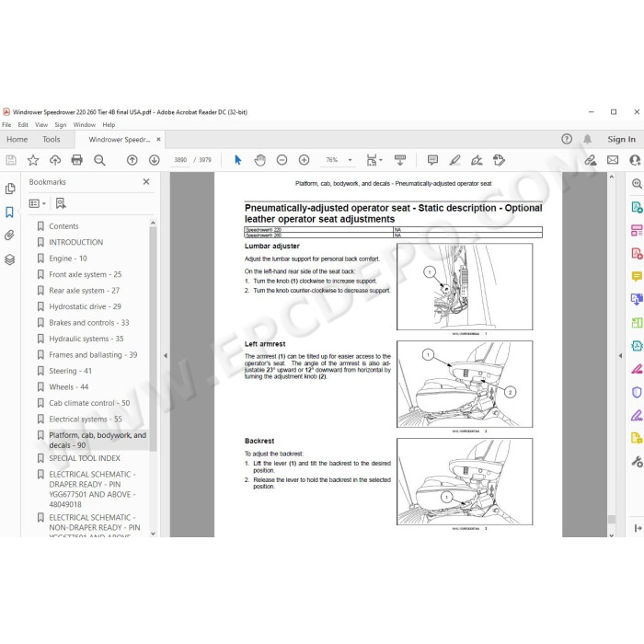
Task: Jump to Hydrostatic drive - 29 bookmark
Action: click(x=85, y=306)
